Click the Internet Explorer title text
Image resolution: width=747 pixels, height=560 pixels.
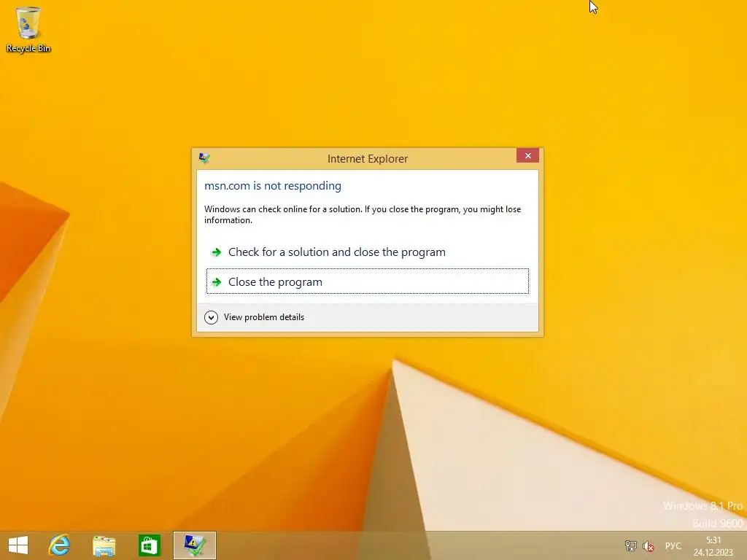[368, 158]
